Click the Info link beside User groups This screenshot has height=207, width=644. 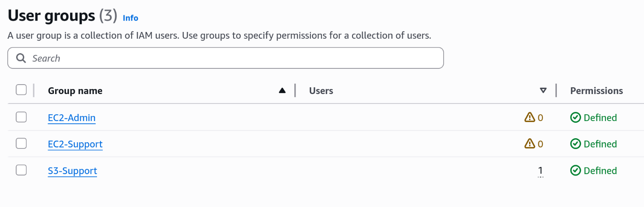pyautogui.click(x=130, y=18)
